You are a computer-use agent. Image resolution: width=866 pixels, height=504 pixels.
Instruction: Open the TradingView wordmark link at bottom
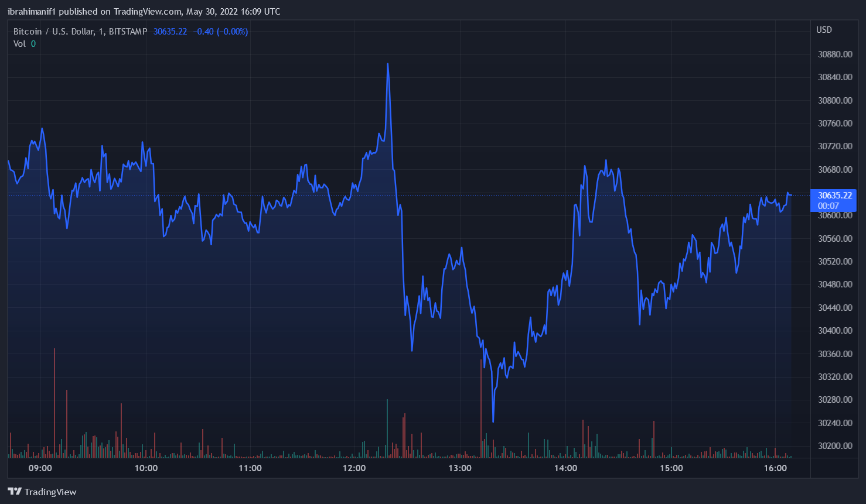coord(50,492)
